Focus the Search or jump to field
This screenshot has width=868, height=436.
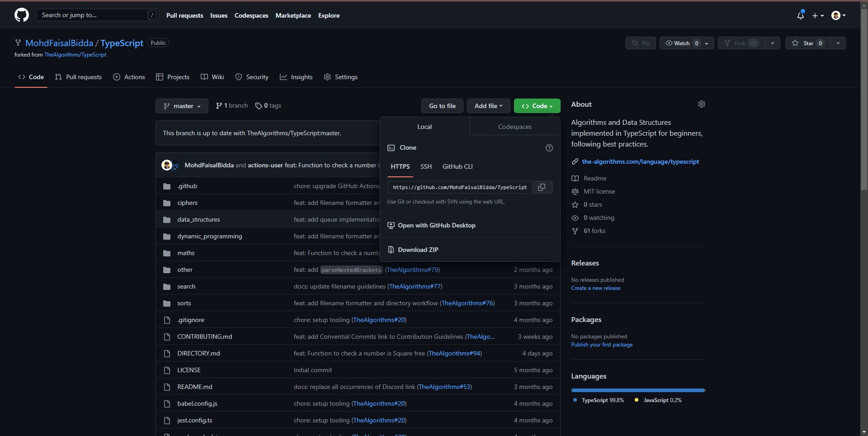[x=97, y=15]
